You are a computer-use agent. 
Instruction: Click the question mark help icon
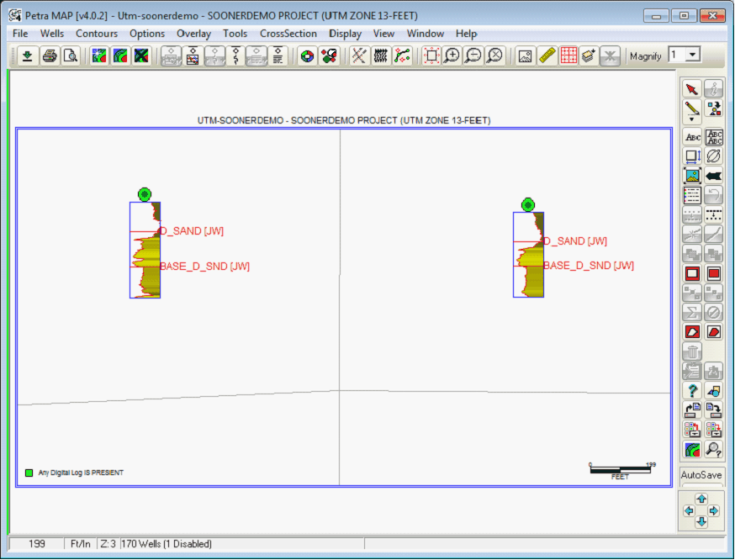click(x=692, y=390)
